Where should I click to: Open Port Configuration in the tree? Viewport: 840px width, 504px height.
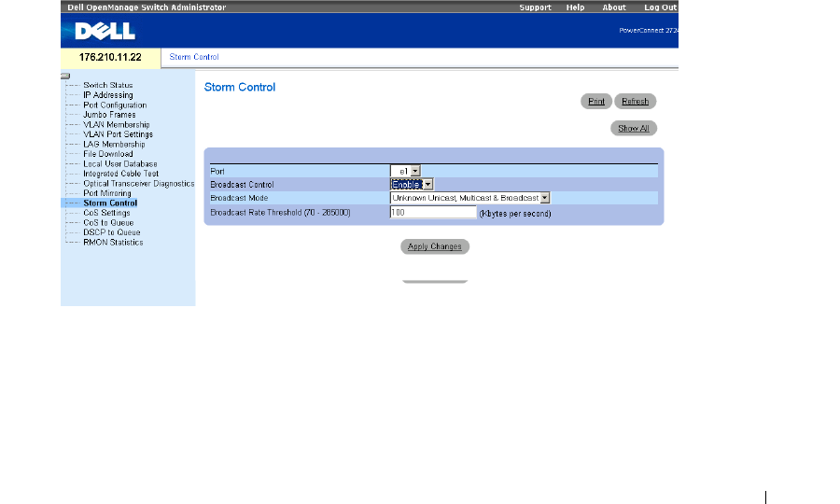pyautogui.click(x=115, y=105)
